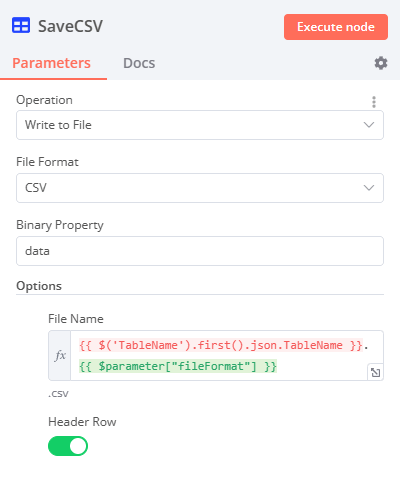The height and width of the screenshot is (500, 400).
Task: Switch to the Docs tab
Action: click(x=139, y=63)
